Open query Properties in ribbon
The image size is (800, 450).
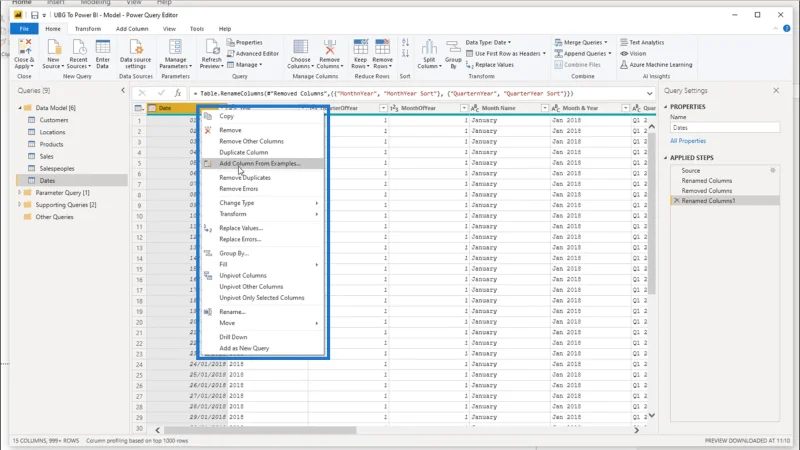(x=245, y=42)
